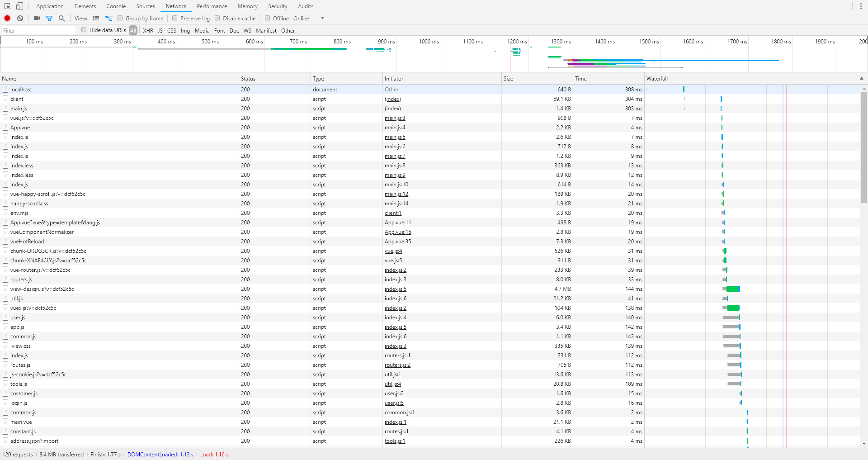Enable capture screenshots camera icon
This screenshot has width=868, height=460.
coord(37,18)
